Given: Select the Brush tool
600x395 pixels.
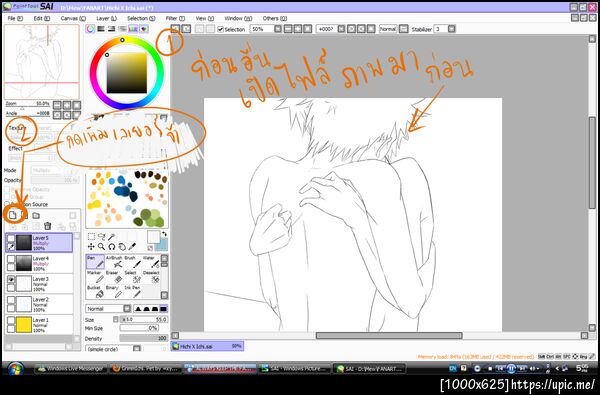Looking at the screenshot, I should [132, 262].
